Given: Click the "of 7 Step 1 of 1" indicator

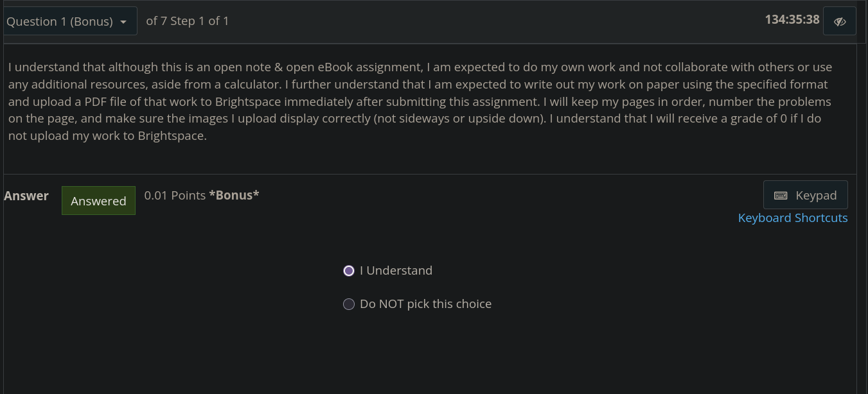Looking at the screenshot, I should (x=187, y=21).
